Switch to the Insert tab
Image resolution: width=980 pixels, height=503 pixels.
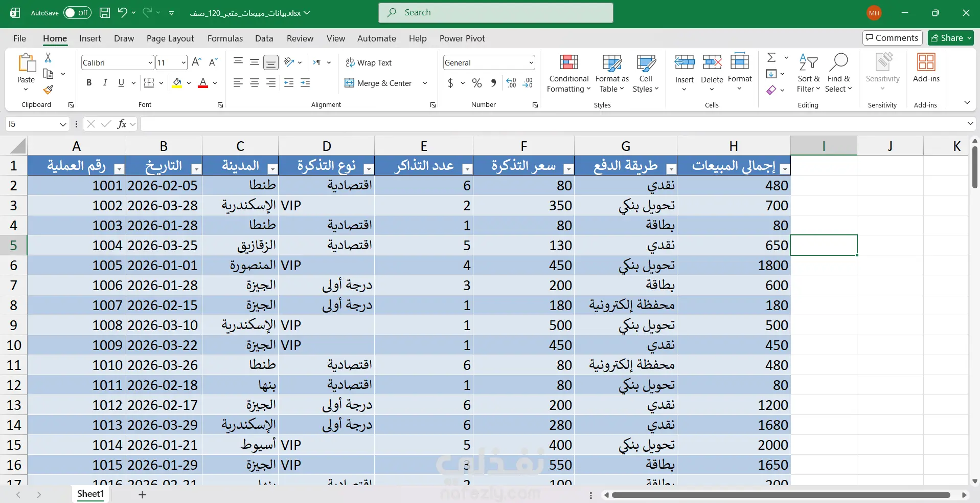tap(90, 38)
